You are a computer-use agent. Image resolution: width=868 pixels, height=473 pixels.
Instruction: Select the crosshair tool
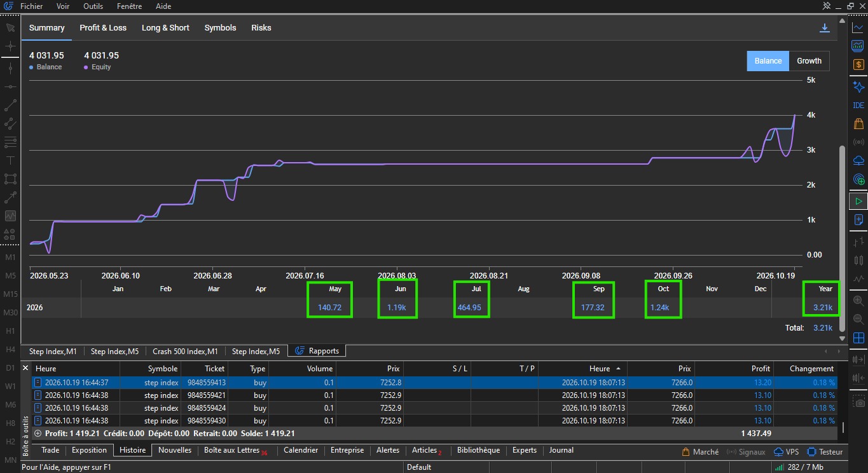pyautogui.click(x=10, y=46)
